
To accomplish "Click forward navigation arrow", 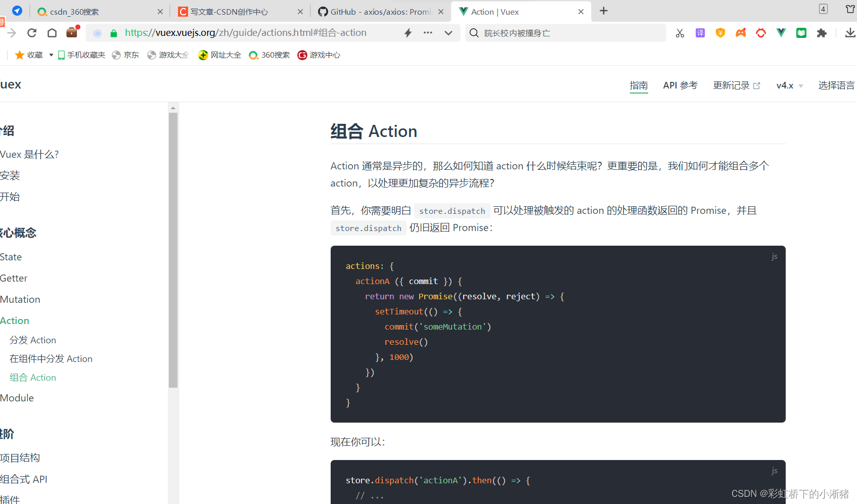I will (x=12, y=33).
